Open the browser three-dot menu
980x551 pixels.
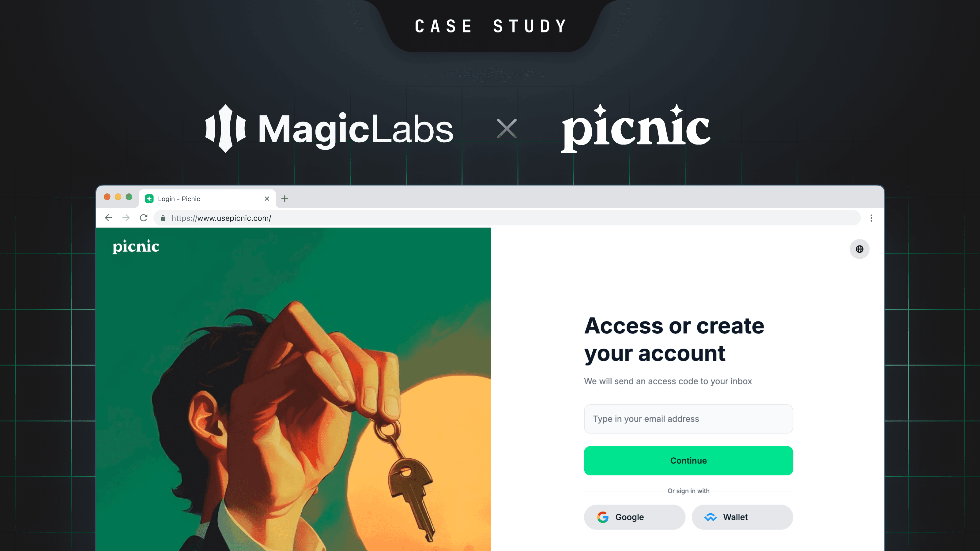[871, 218]
